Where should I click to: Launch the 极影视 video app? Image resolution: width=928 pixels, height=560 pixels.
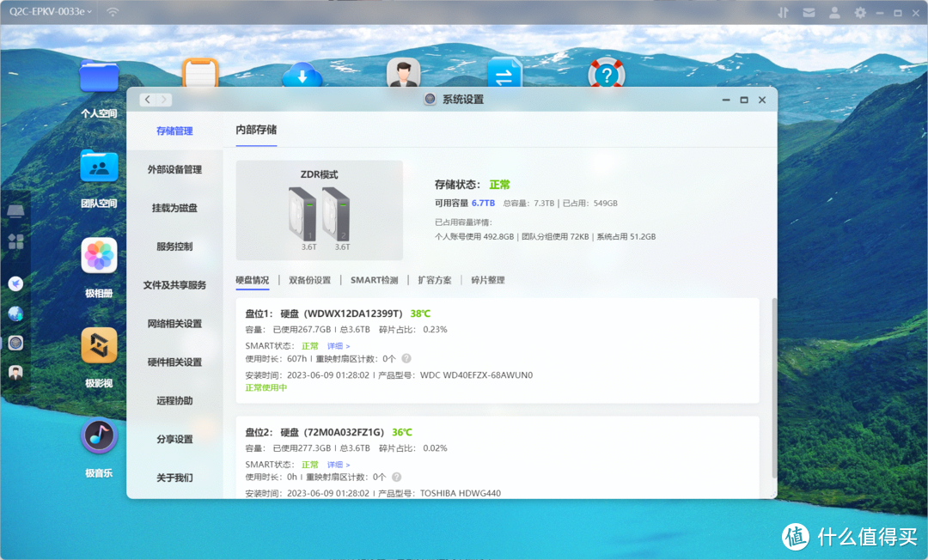tap(99, 345)
